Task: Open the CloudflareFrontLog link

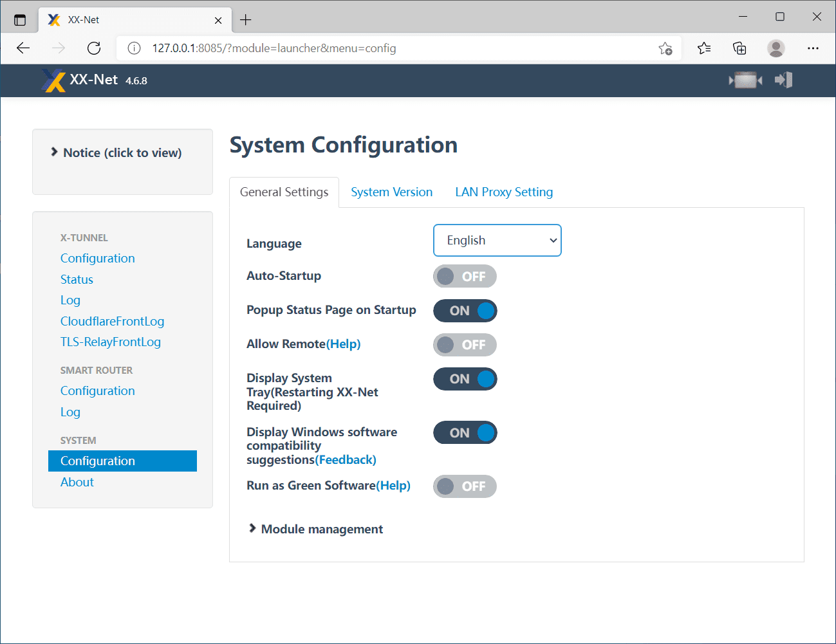Action: click(x=112, y=321)
